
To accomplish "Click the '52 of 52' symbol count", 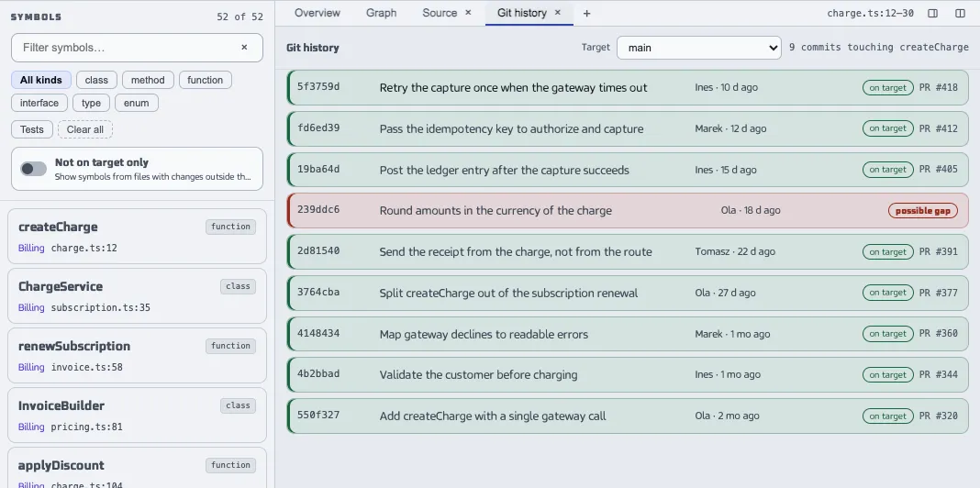I will click(240, 17).
